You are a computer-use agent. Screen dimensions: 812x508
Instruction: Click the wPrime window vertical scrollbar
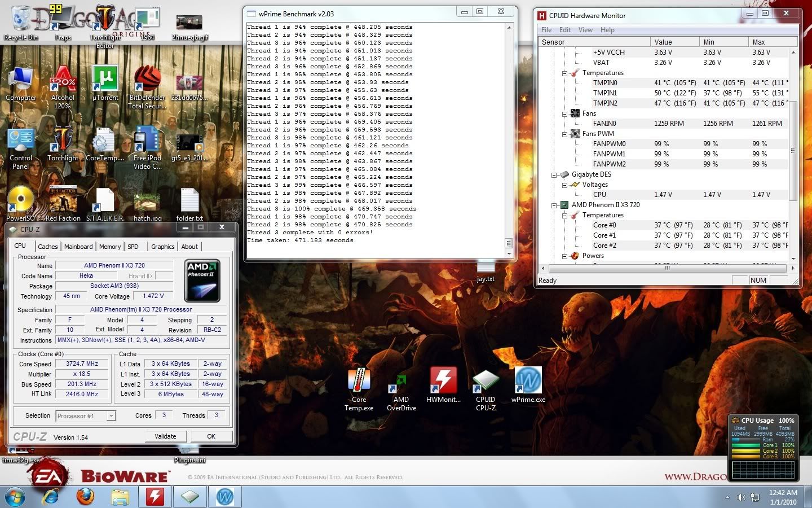[x=509, y=135]
